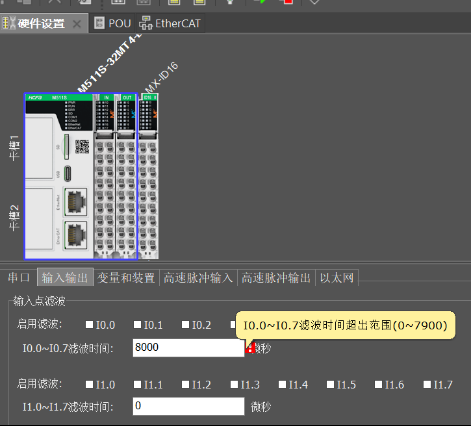Switch to 变量和装置 tab
The width and height of the screenshot is (471, 426).
(126, 278)
